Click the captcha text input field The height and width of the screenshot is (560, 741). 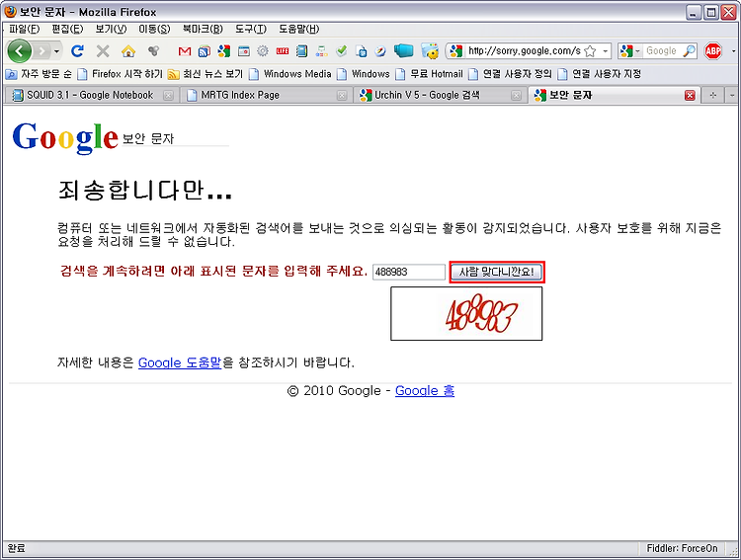pos(409,272)
